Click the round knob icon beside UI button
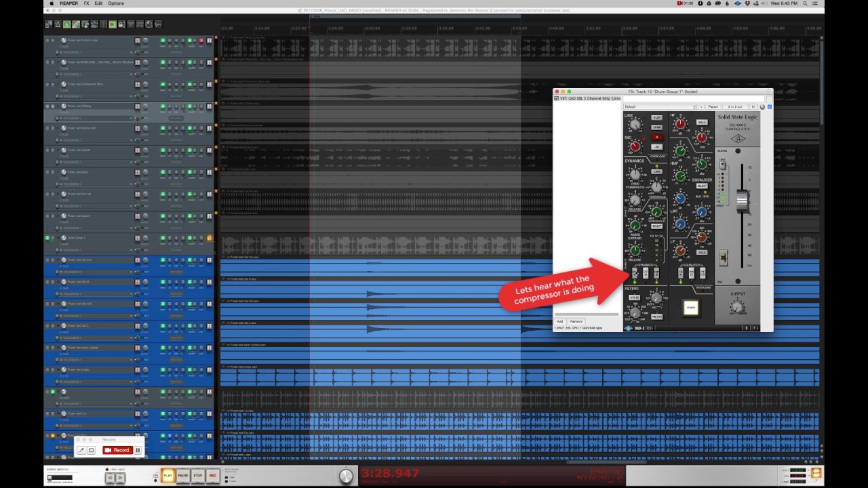 [762, 106]
